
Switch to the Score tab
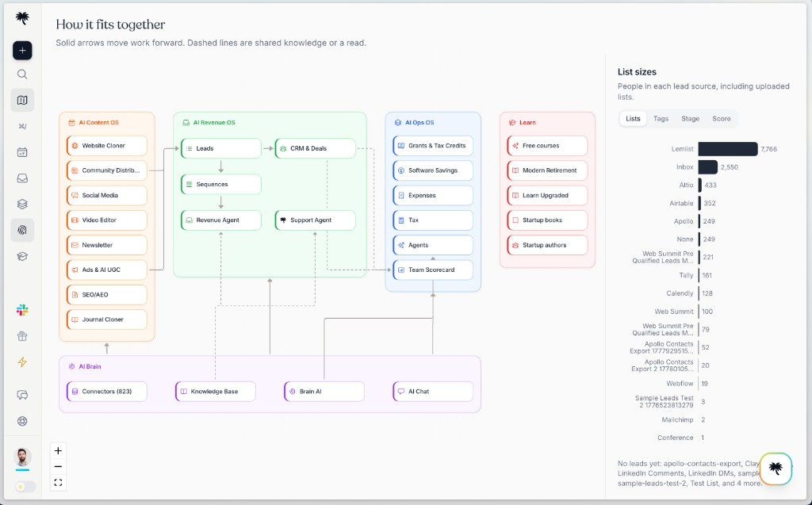coord(722,119)
